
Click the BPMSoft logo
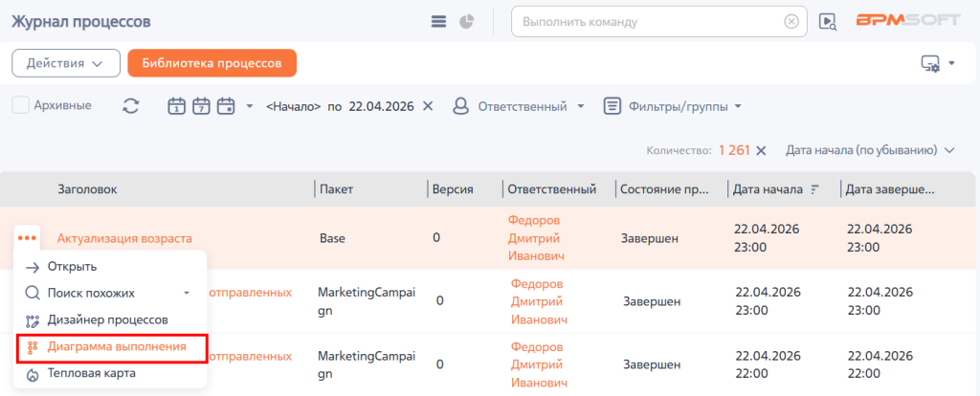click(907, 20)
